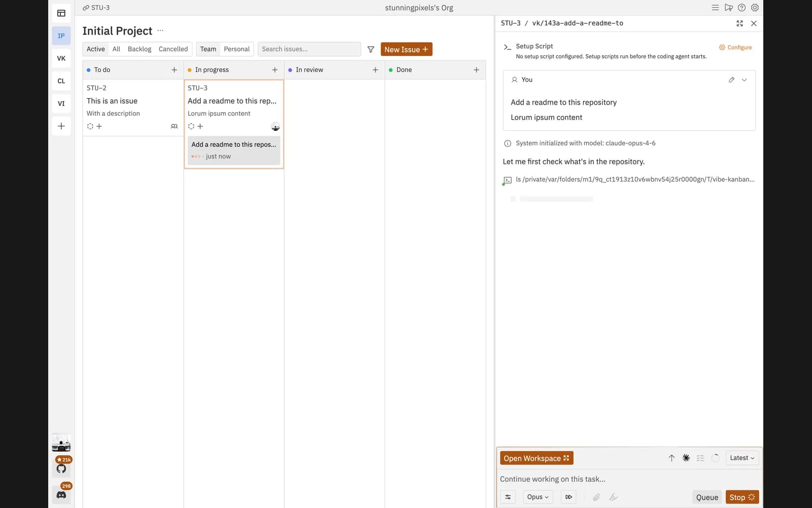Open the help question mark icon
Viewport: 812px width, 508px height.
[x=741, y=8]
